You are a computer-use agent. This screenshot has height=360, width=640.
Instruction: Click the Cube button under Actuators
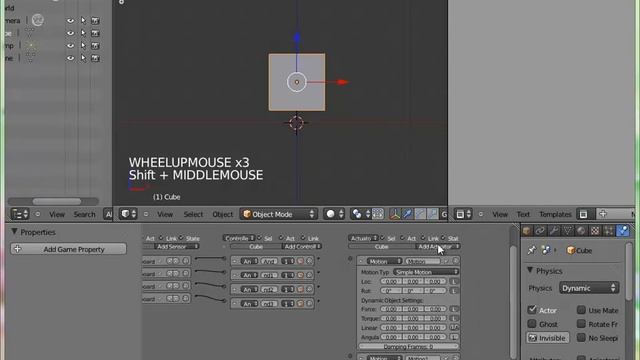tap(381, 246)
